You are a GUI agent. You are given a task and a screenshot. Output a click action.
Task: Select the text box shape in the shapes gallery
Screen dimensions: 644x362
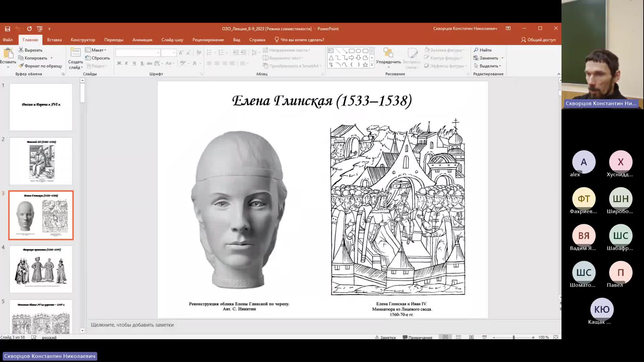331,51
